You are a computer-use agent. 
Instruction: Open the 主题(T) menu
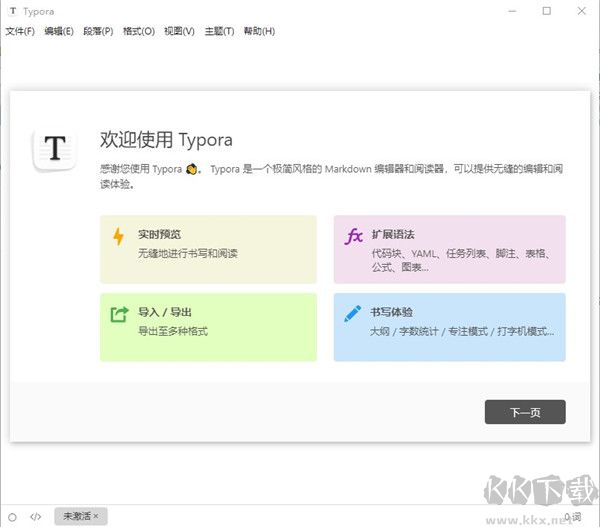(219, 32)
